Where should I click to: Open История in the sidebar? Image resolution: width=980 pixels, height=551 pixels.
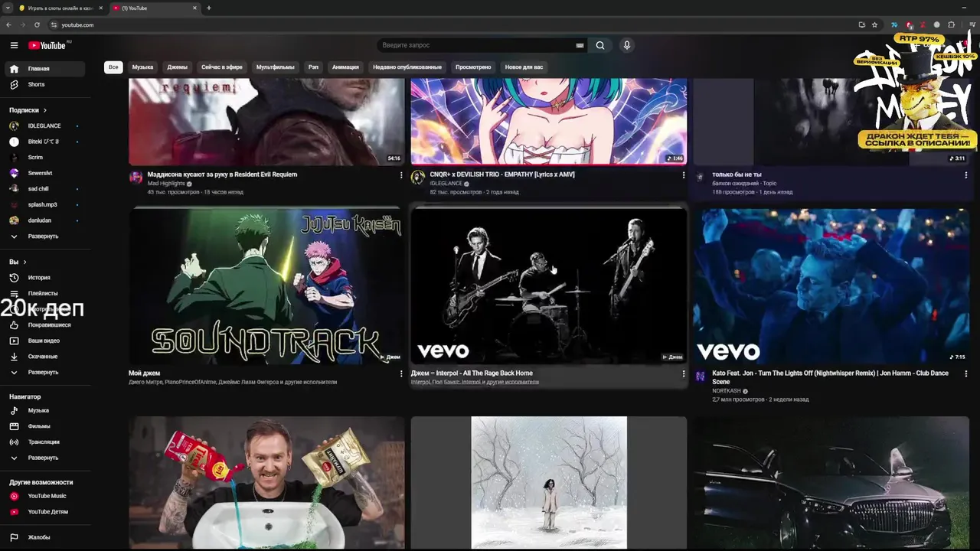pos(46,278)
